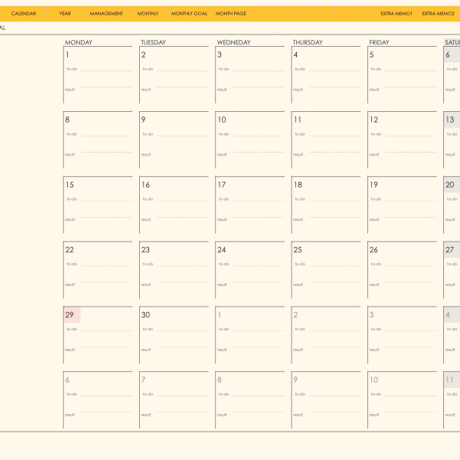Select date 5 under FRIDAY

coord(372,55)
